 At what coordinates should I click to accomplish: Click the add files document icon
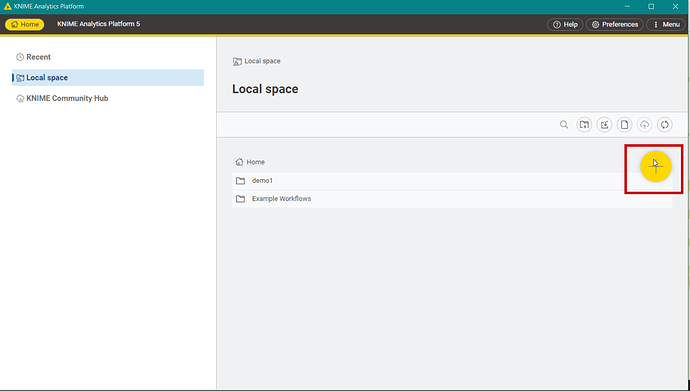point(624,124)
